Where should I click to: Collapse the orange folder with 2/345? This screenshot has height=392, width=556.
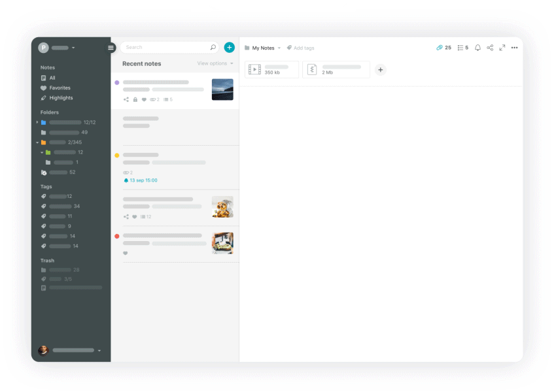pyautogui.click(x=37, y=142)
